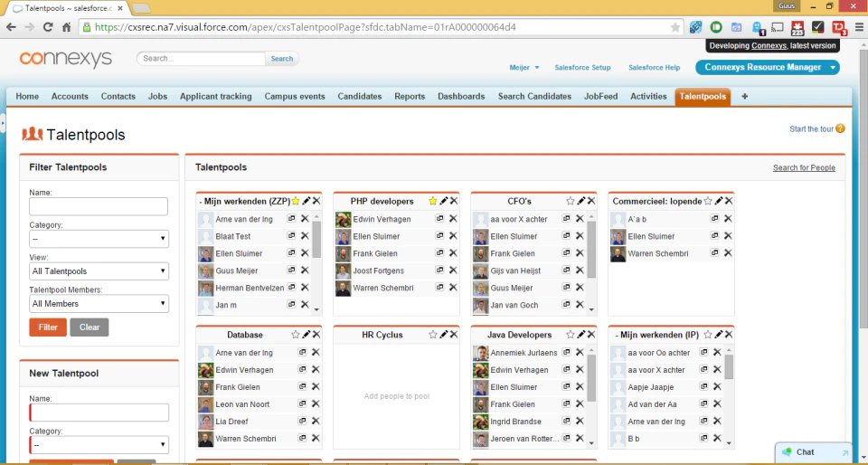
Task: Remove A`a b from Commercieel: lopende
Action: coord(728,219)
